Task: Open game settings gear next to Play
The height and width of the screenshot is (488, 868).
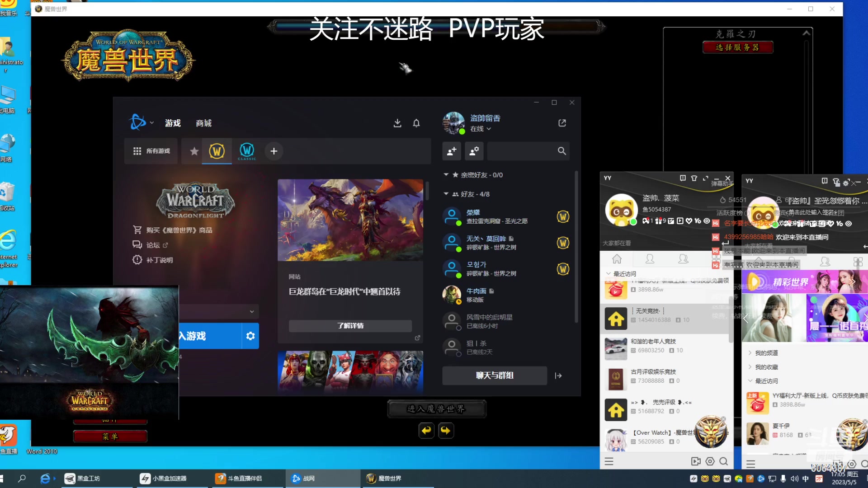Action: click(250, 336)
